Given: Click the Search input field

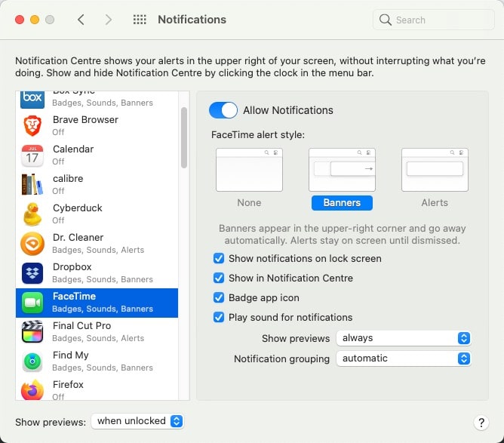Looking at the screenshot, I should 434,20.
